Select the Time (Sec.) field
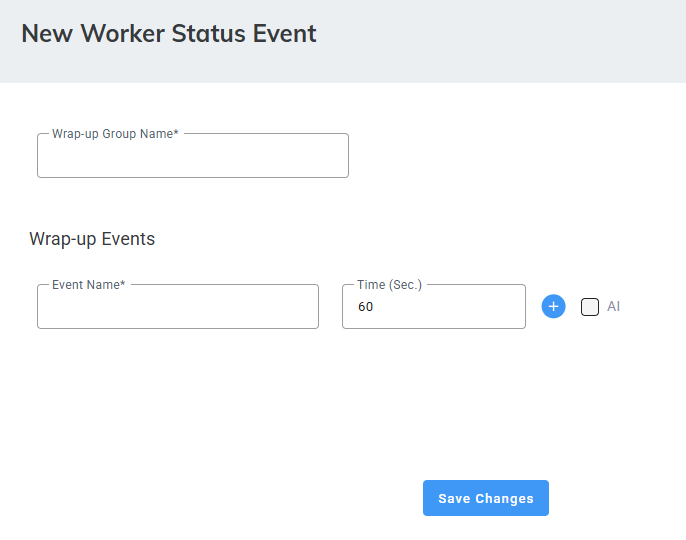Image resolution: width=686 pixels, height=540 pixels. [x=434, y=308]
